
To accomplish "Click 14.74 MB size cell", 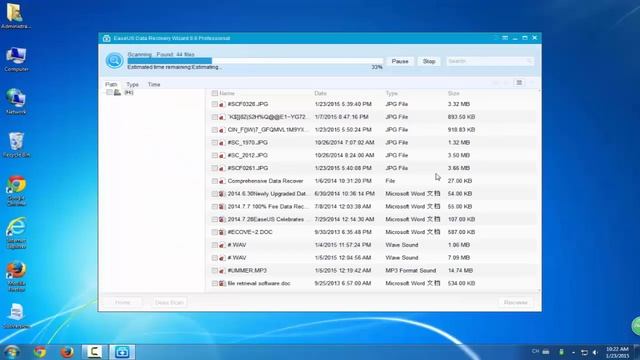I will pyautogui.click(x=460, y=271).
